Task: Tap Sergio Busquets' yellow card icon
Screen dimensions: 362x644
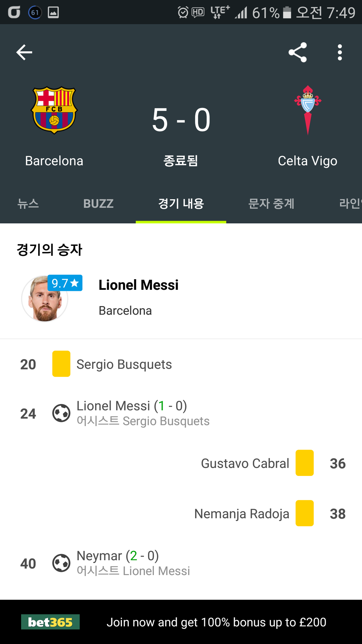Action: pos(61,364)
